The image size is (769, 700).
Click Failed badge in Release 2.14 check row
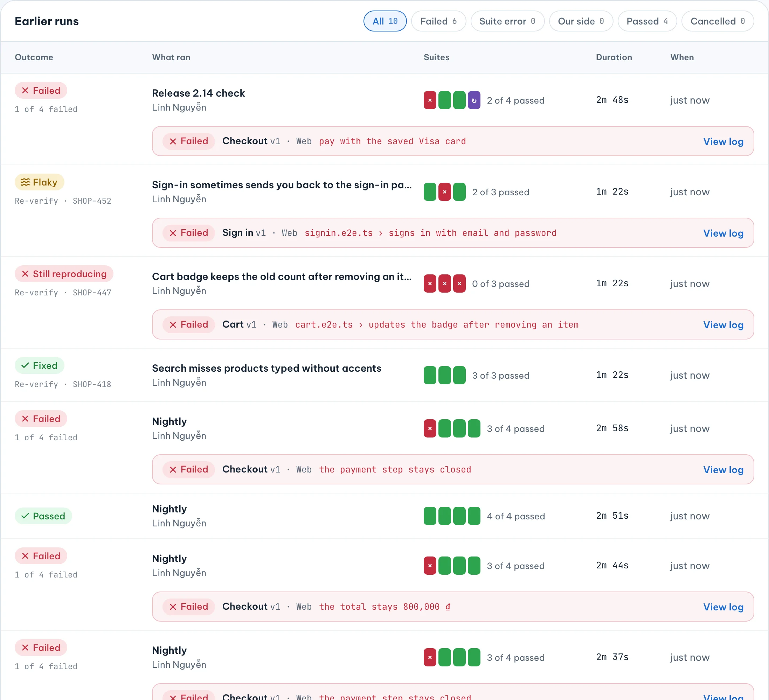coord(41,90)
